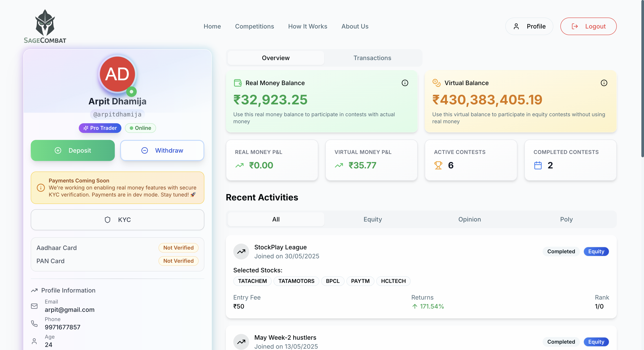Click the TATAMOTORS stock chip
Viewport: 644px width, 350px height.
pos(296,281)
